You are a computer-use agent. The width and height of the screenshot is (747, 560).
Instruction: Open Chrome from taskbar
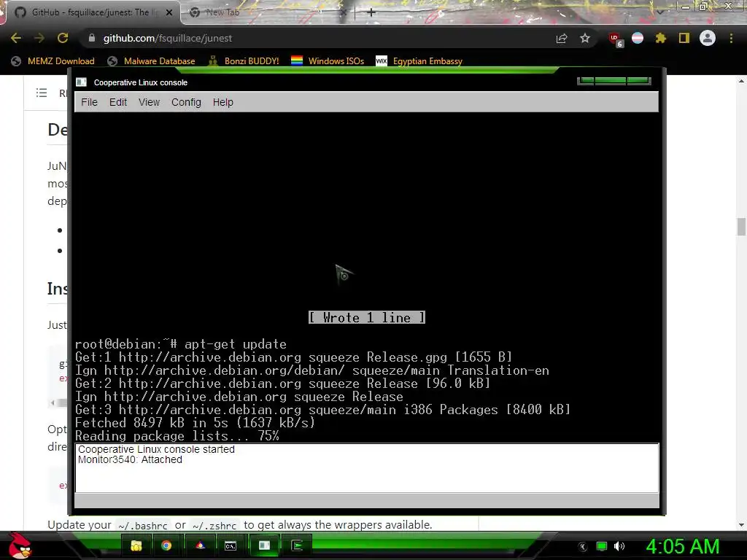click(x=166, y=545)
